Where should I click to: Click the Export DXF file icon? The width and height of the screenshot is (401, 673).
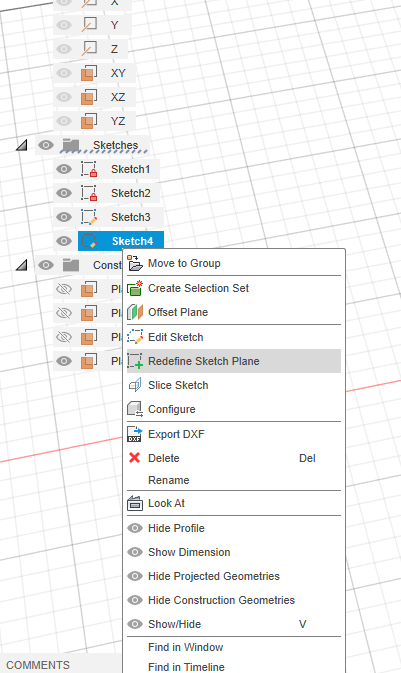click(x=135, y=434)
